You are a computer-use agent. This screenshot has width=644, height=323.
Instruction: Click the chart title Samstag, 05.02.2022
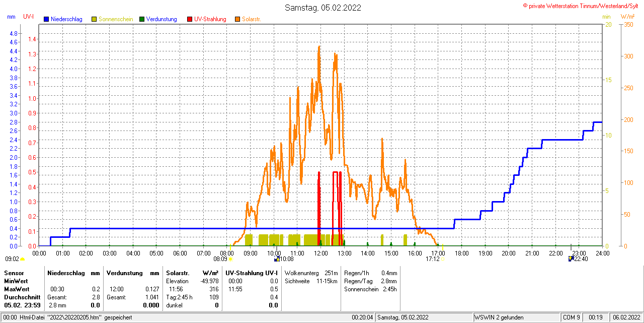tap(323, 8)
